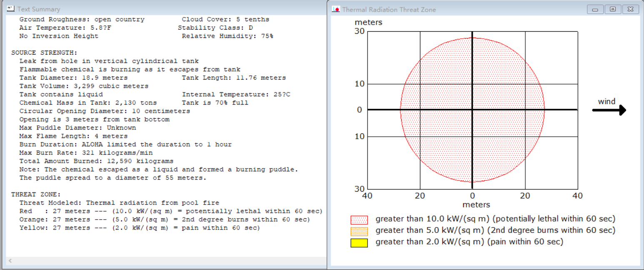
Task: Click the yellow 2.0 kW legend swatch
Action: click(x=359, y=243)
